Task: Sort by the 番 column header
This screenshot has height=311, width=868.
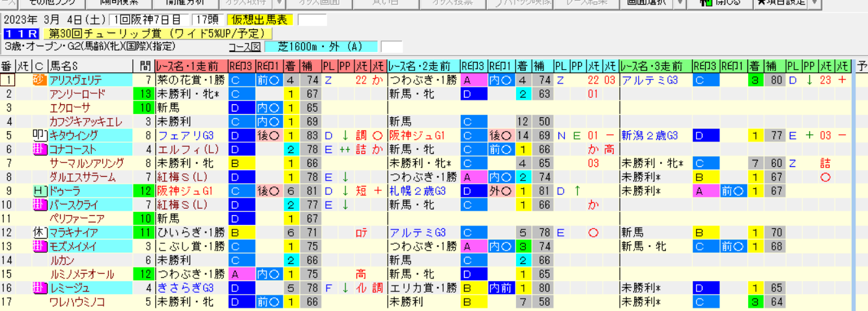Action: (x=7, y=66)
